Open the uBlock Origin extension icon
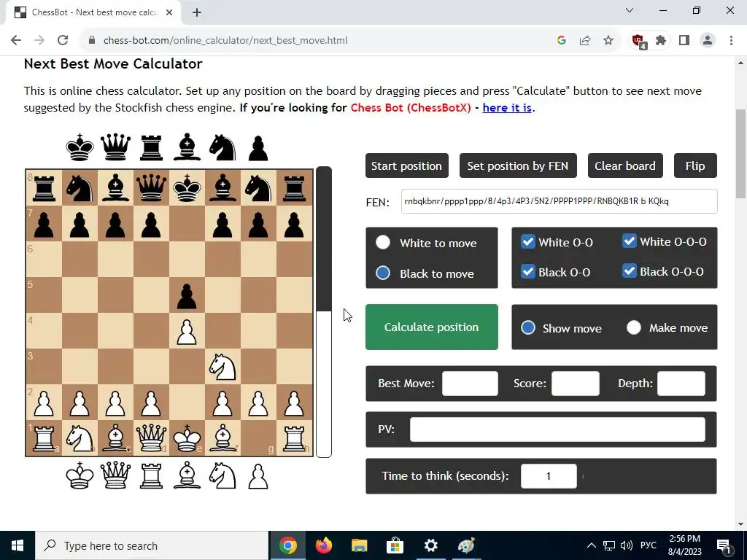The height and width of the screenshot is (560, 747). [x=638, y=41]
